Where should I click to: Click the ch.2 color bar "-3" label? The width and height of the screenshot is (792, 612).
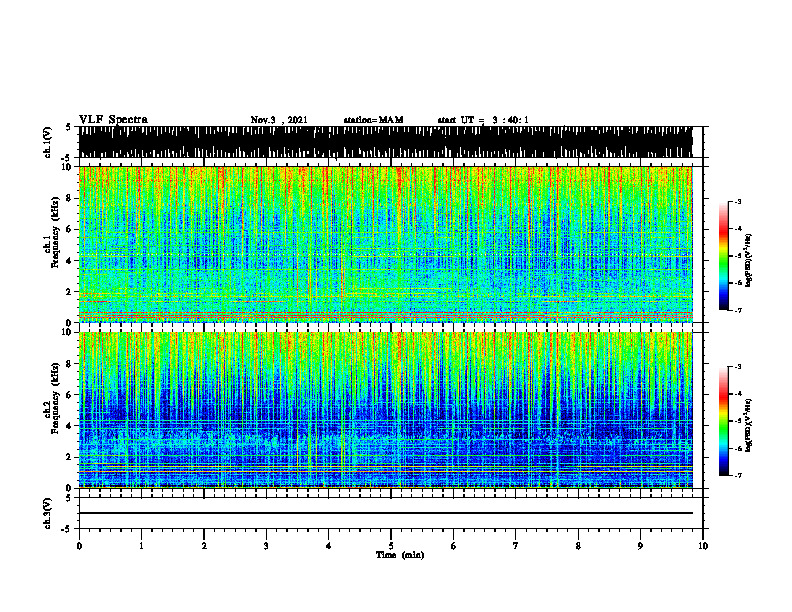(x=738, y=367)
